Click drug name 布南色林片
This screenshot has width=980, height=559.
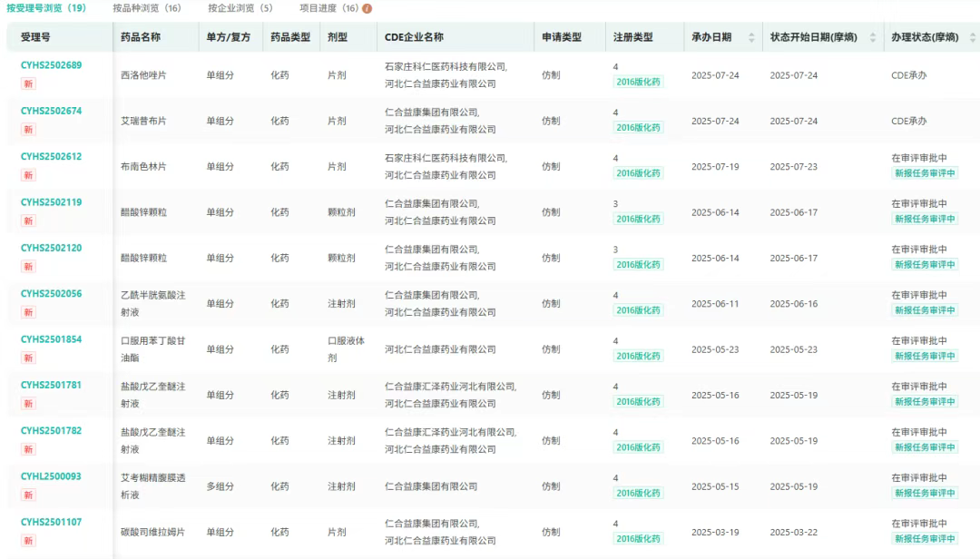143,166
